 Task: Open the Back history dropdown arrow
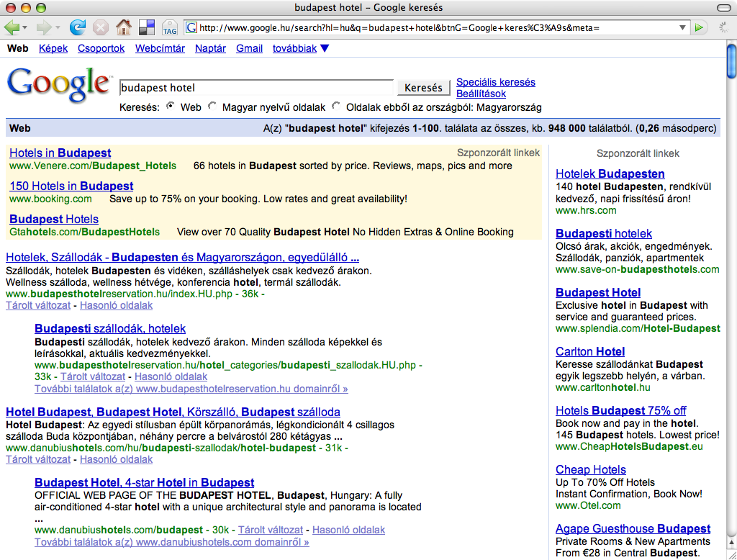[x=24, y=28]
